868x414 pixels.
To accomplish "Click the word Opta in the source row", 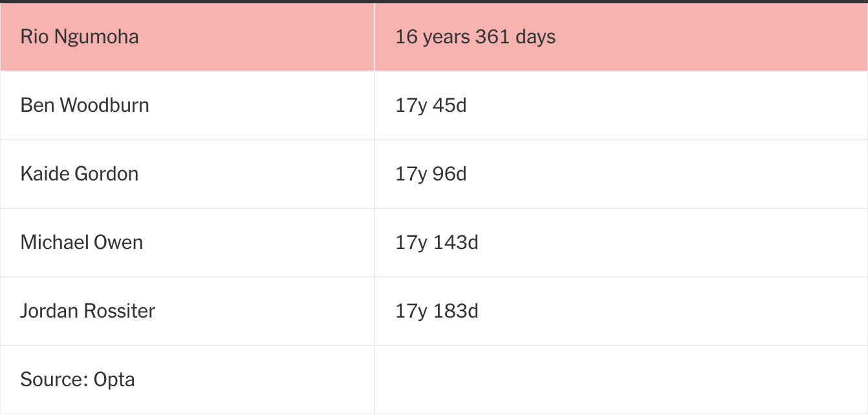I will [x=114, y=379].
